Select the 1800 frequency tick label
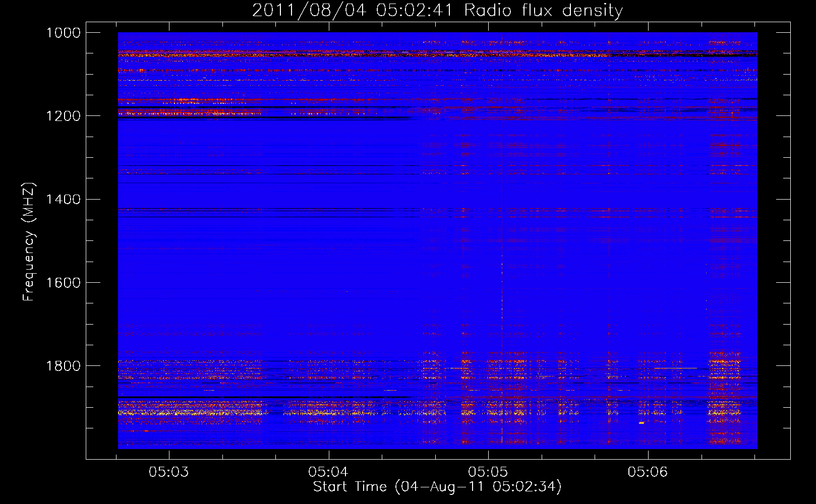Viewport: 816px width, 504px height. coord(64,366)
